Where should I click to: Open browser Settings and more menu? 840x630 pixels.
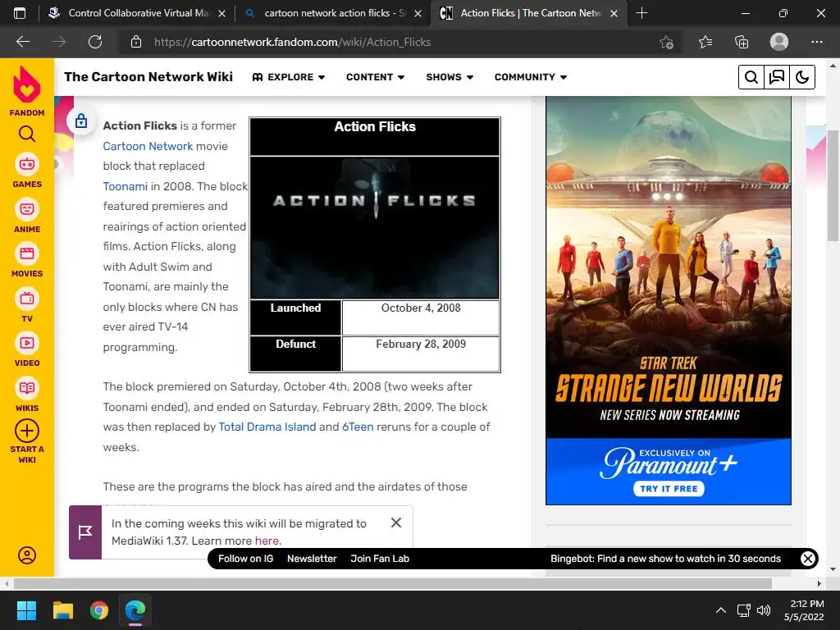(x=816, y=42)
